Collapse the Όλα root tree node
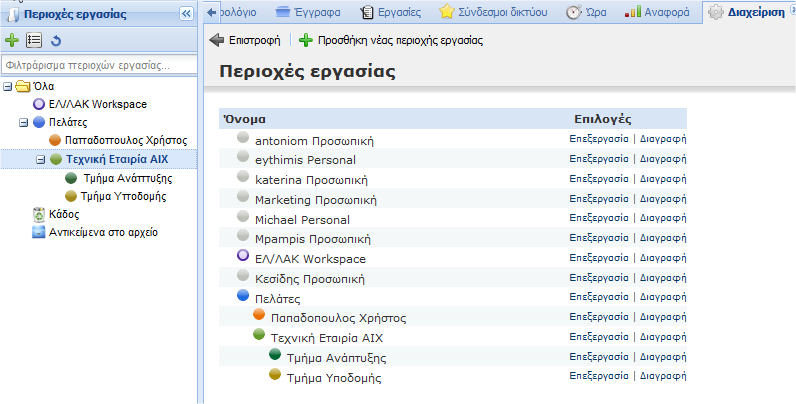 8,86
